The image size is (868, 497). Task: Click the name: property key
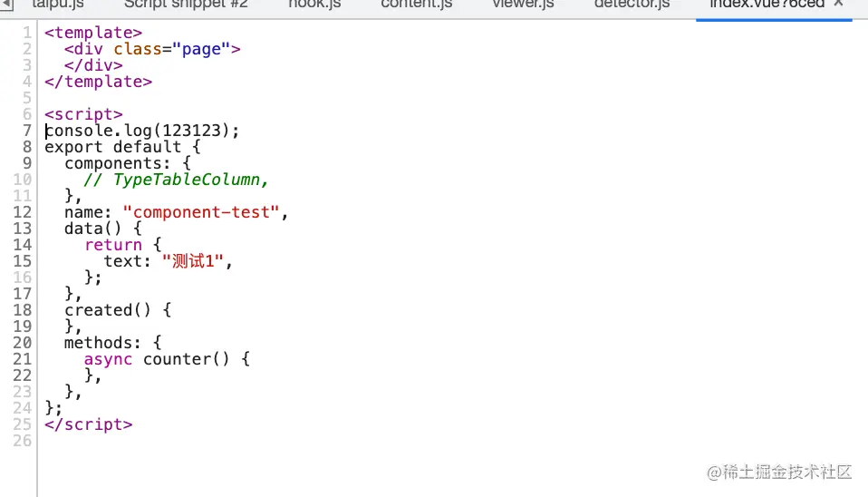point(88,212)
